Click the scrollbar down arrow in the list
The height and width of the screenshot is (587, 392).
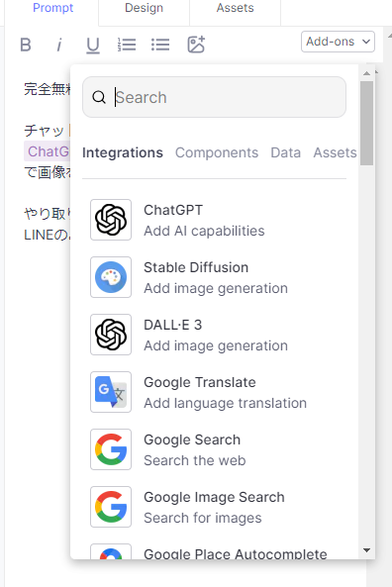(x=367, y=550)
